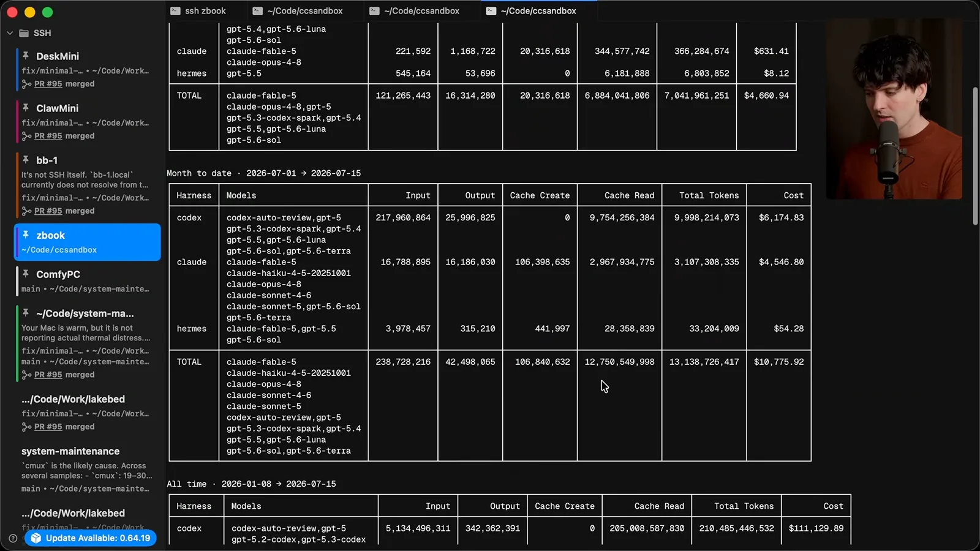Viewport: 980px width, 551px height.
Task: Click the git branch icon under ClawMini
Action: tap(26, 137)
